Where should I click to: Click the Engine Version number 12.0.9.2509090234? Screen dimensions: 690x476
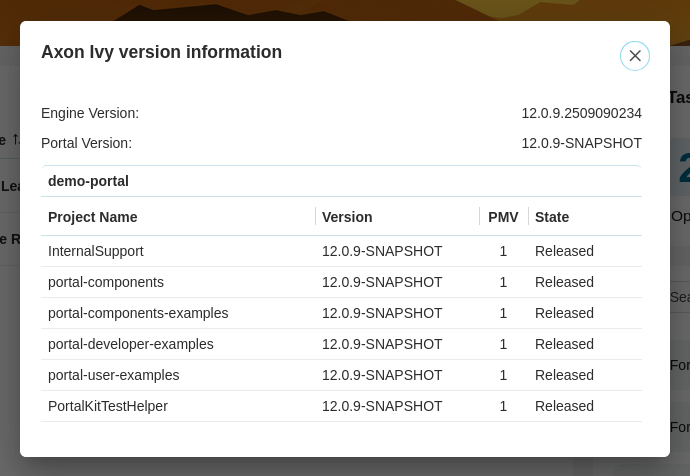tap(581, 113)
